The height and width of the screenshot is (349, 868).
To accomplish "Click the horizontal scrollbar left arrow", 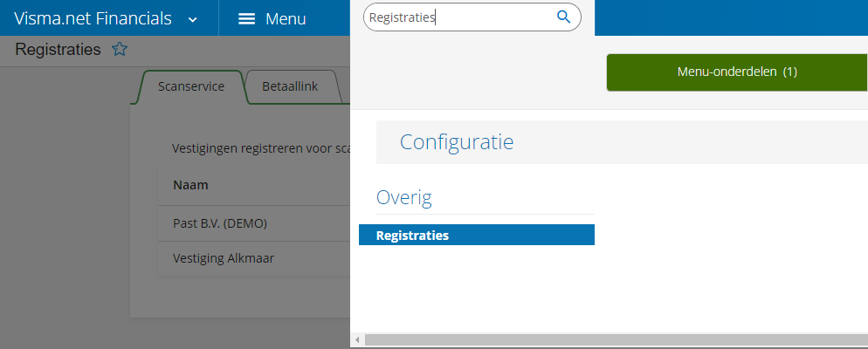I will click(x=357, y=339).
